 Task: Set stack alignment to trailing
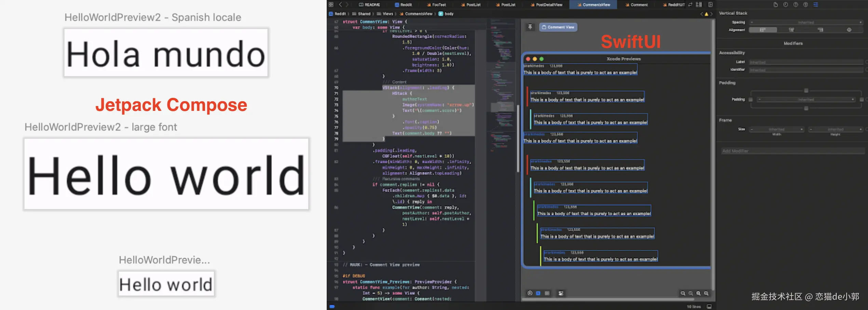(x=820, y=30)
